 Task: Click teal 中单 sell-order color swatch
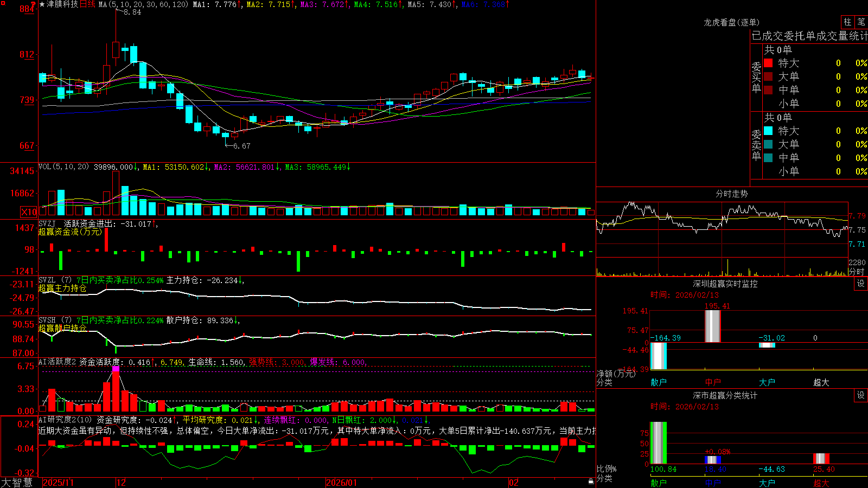coord(768,158)
